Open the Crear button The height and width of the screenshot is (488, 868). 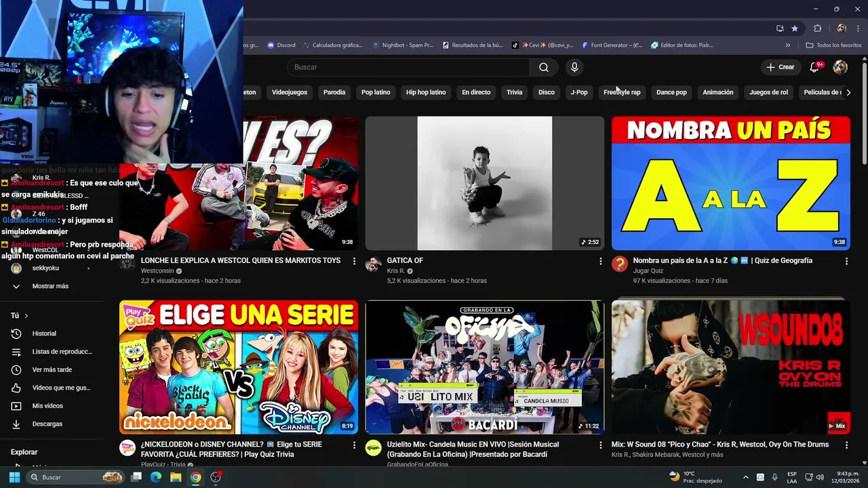(780, 67)
